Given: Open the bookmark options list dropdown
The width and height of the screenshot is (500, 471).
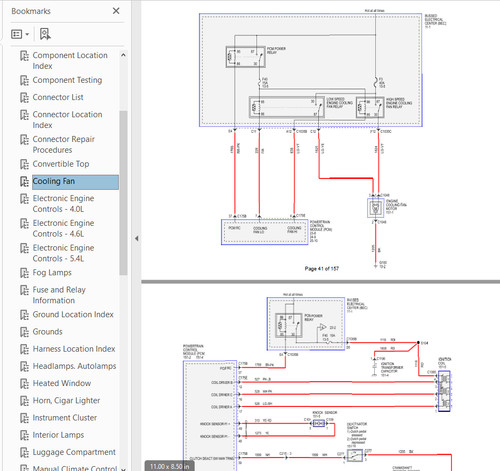Looking at the screenshot, I should [20, 34].
